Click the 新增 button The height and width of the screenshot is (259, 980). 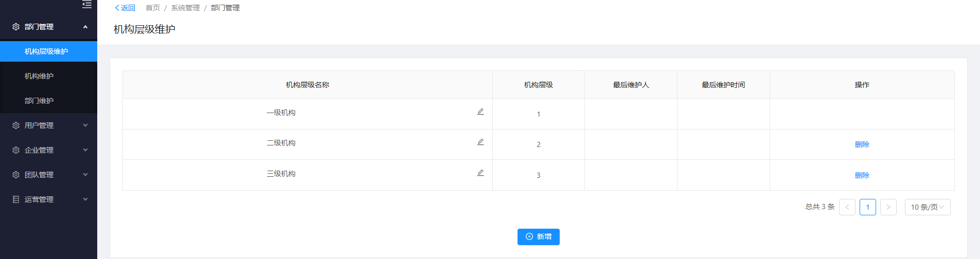pyautogui.click(x=538, y=237)
